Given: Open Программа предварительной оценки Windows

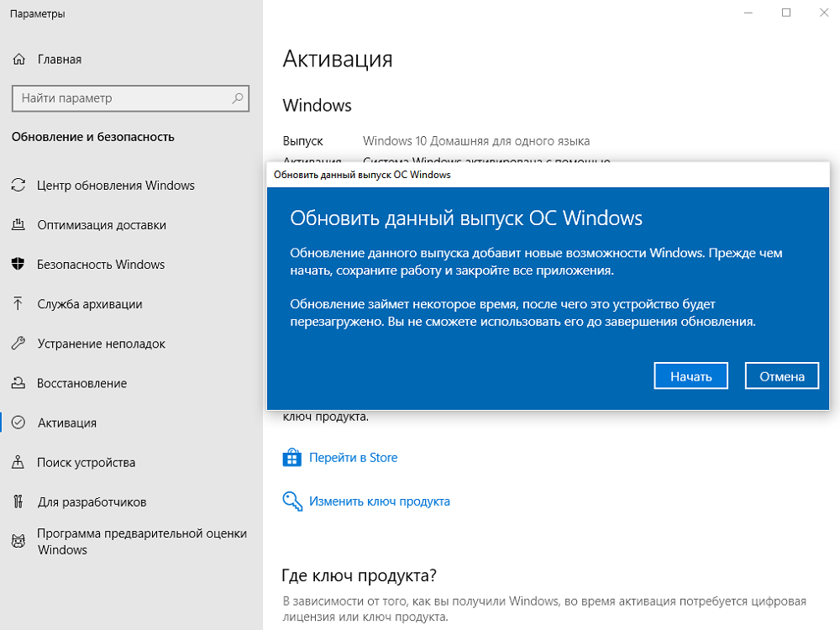Looking at the screenshot, I should point(142,542).
